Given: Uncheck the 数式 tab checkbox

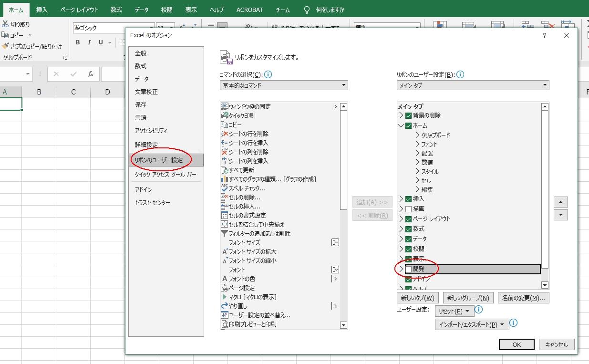Looking at the screenshot, I should 409,229.
